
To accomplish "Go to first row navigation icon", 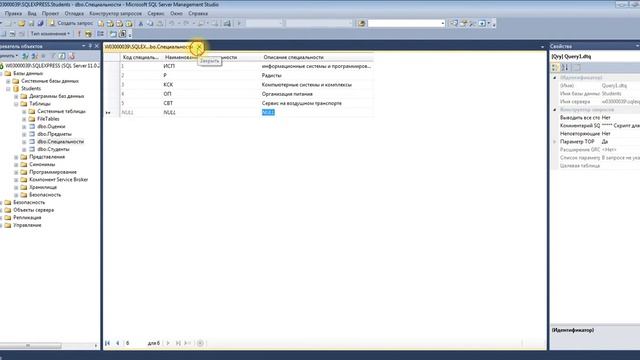I will (107, 343).
